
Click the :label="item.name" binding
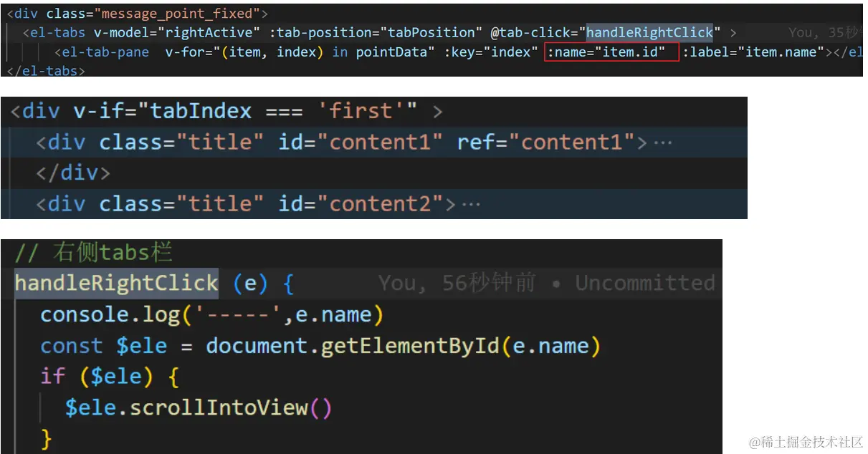coord(754,52)
